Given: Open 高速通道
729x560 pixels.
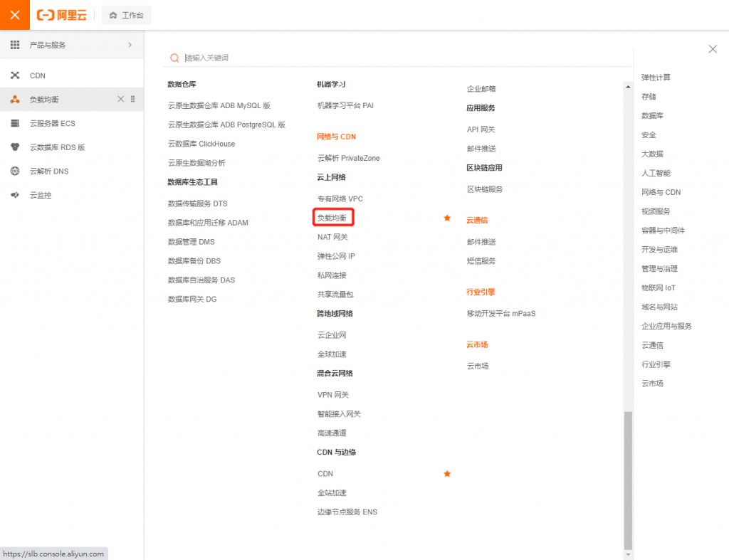Looking at the screenshot, I should pos(332,433).
